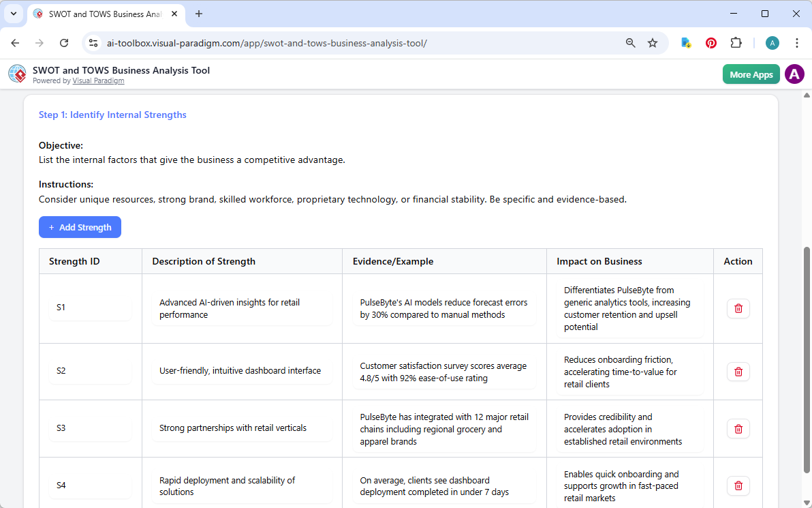812x508 pixels.
Task: Edit the S1 description text field
Action: click(242, 308)
